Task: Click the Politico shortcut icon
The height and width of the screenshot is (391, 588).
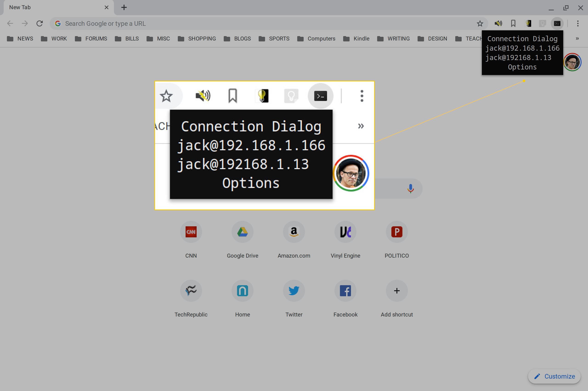Action: (x=397, y=232)
